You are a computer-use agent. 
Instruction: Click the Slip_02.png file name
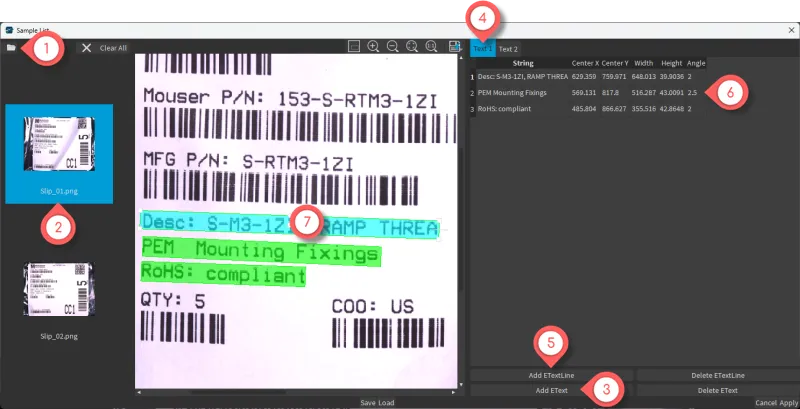pos(59,336)
